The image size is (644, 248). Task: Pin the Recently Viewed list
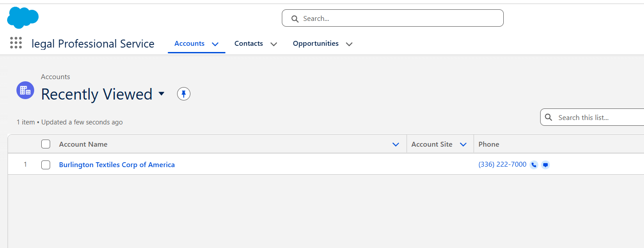[184, 94]
